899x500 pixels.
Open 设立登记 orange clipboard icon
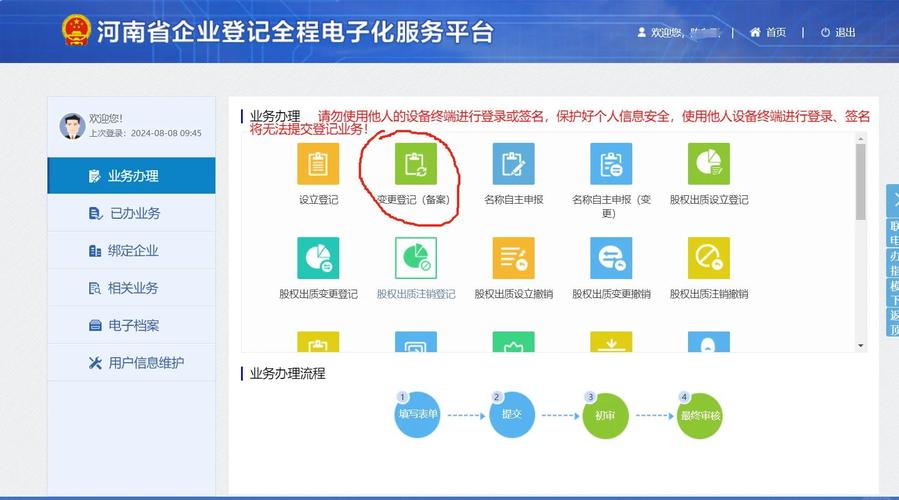[x=318, y=164]
